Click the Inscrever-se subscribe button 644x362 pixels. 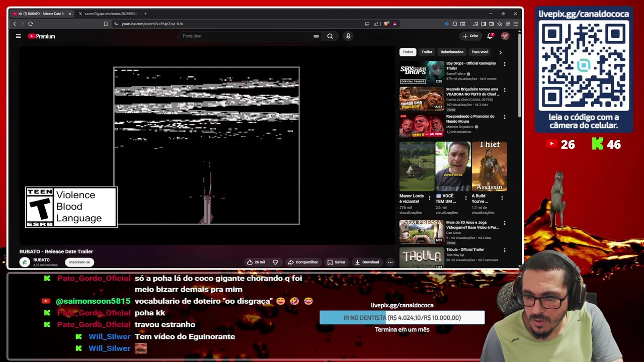pos(79,262)
